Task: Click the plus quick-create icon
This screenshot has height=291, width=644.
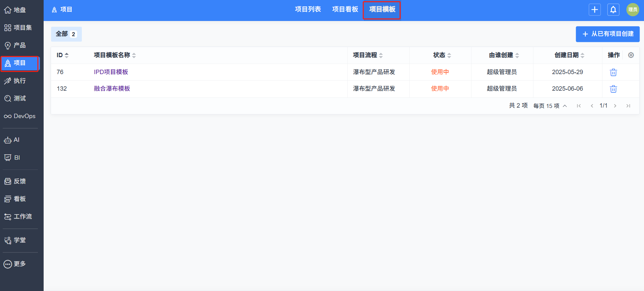Action: [x=595, y=10]
